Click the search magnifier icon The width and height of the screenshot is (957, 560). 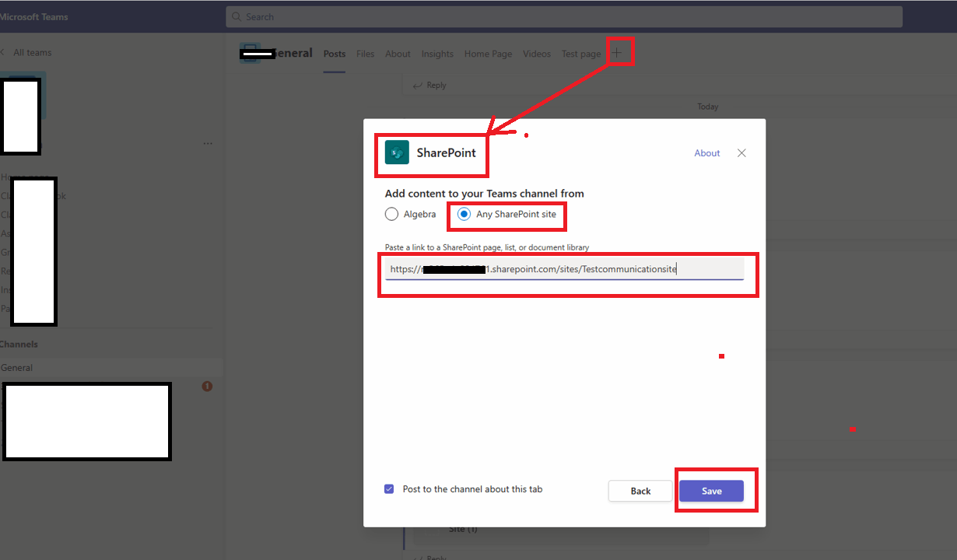tap(236, 16)
